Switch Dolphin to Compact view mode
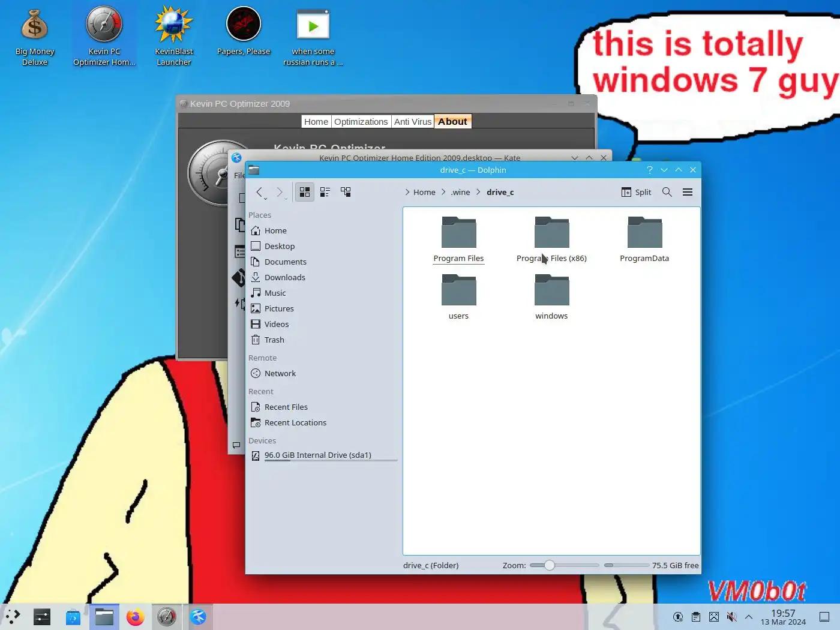The width and height of the screenshot is (840, 630). click(x=325, y=192)
